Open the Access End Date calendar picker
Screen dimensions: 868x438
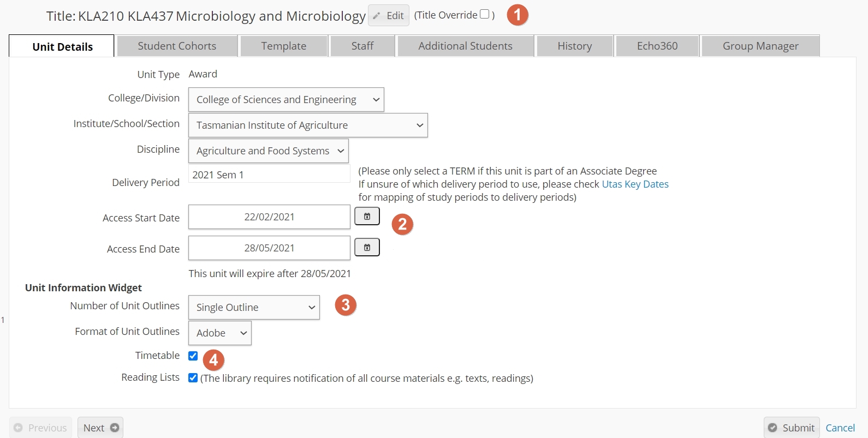coord(367,248)
